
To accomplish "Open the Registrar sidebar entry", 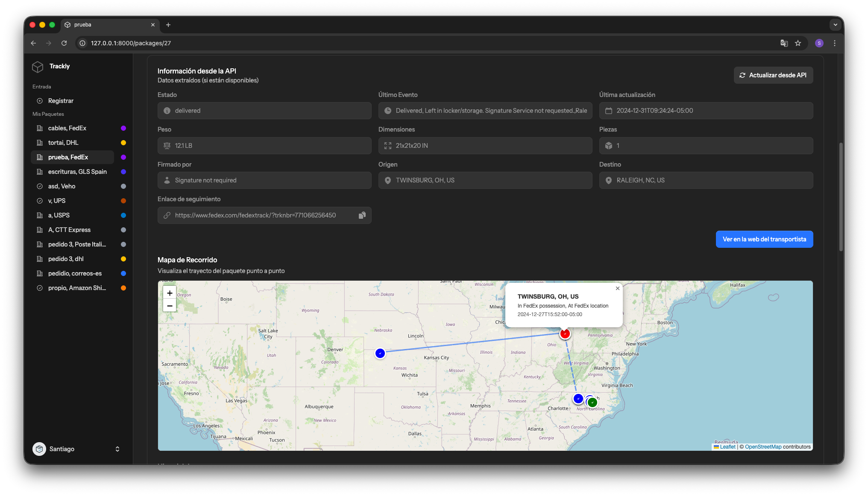I will pos(61,101).
